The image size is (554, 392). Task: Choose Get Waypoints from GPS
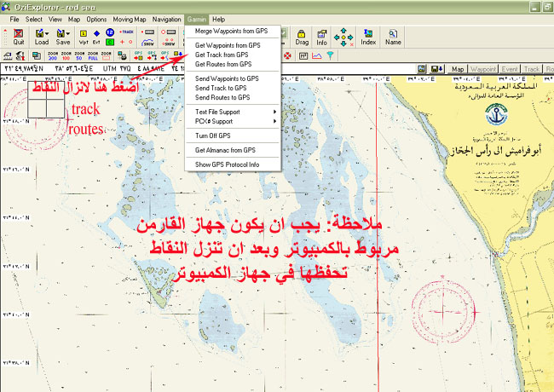(x=233, y=45)
